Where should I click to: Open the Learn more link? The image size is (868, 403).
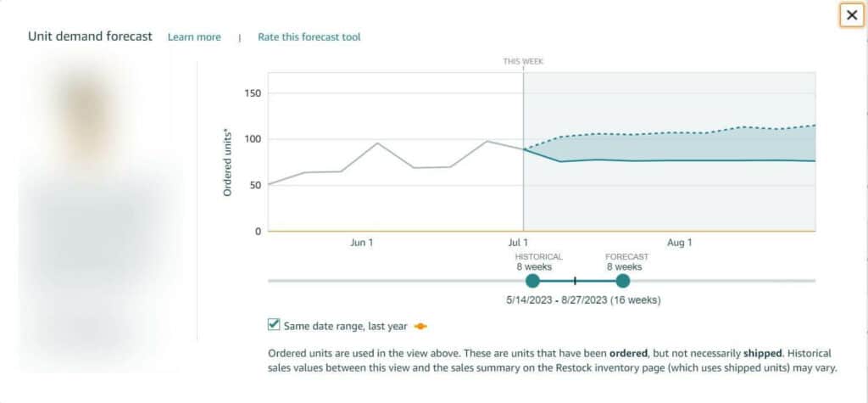(x=194, y=37)
